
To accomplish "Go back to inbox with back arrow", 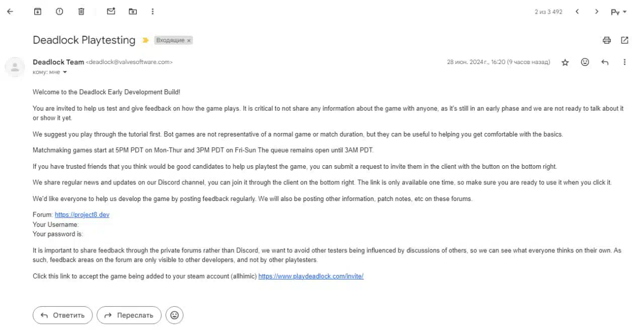I will (10, 12).
